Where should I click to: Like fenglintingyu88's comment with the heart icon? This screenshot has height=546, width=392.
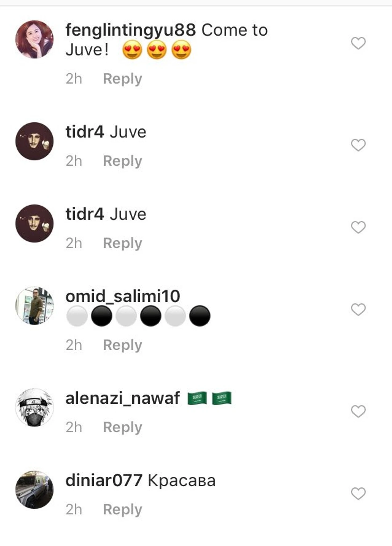[358, 43]
